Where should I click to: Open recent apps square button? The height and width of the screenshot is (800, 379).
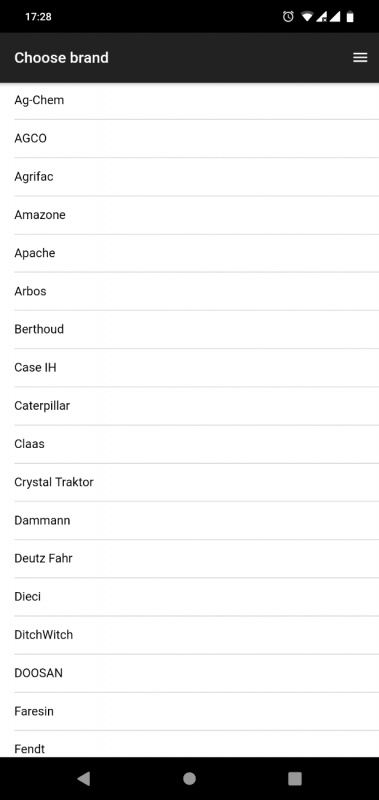pos(295,778)
